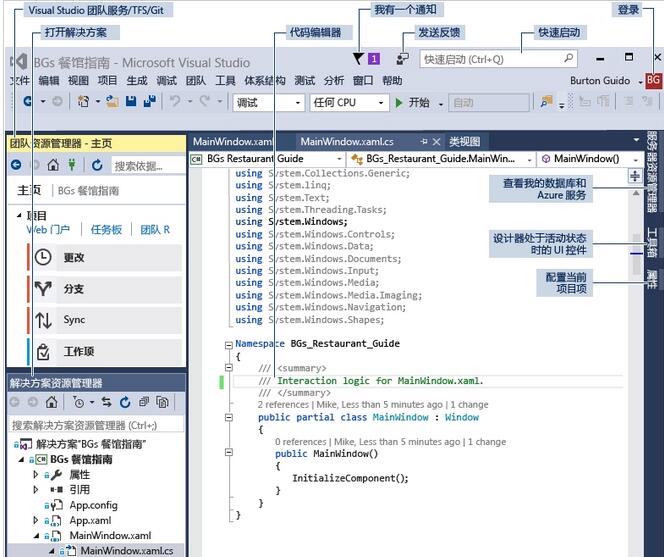Image resolution: width=664 pixels, height=557 pixels.
Task: Click the green 开始 start button
Action: tap(412, 103)
